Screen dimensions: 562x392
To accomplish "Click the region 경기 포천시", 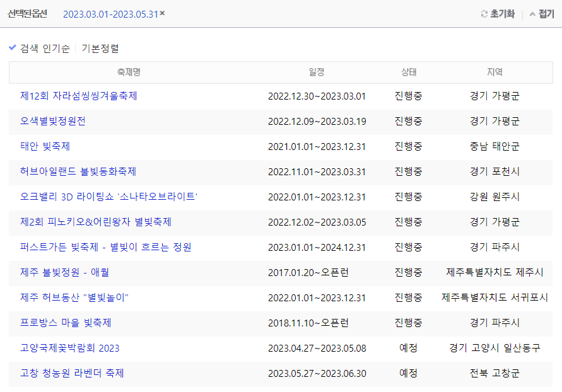I will (x=495, y=171).
